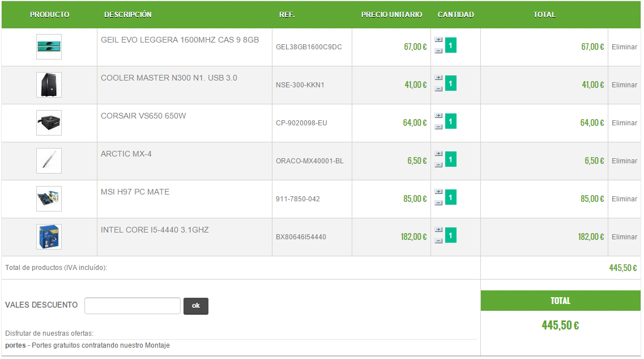Click unit price 85,00 € of MSI H97 PC MATE
The width and height of the screenshot is (644, 359).
(x=415, y=199)
